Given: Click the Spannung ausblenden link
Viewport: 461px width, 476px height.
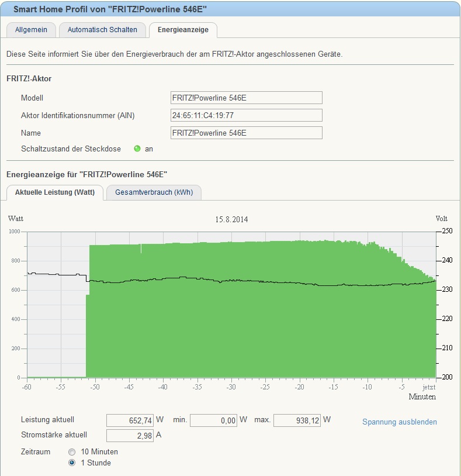Looking at the screenshot, I should pyautogui.click(x=399, y=422).
